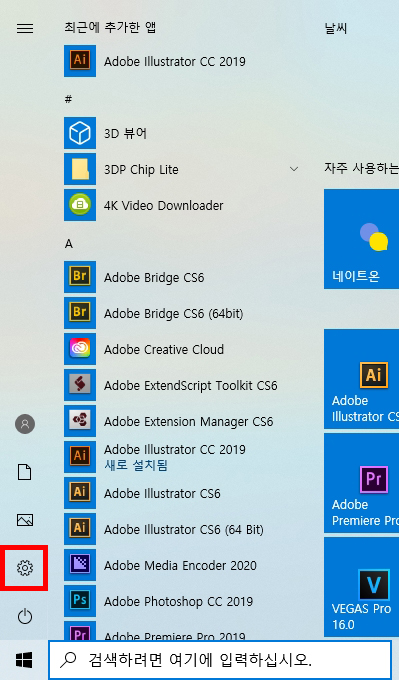Launch Adobe Illustrator CS6 (64 Bit) icon
The image size is (399, 680).
tap(80, 529)
